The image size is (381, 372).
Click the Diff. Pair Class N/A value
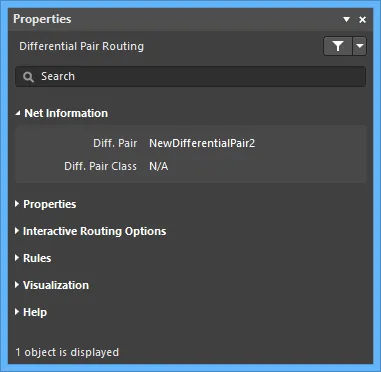pyautogui.click(x=159, y=166)
